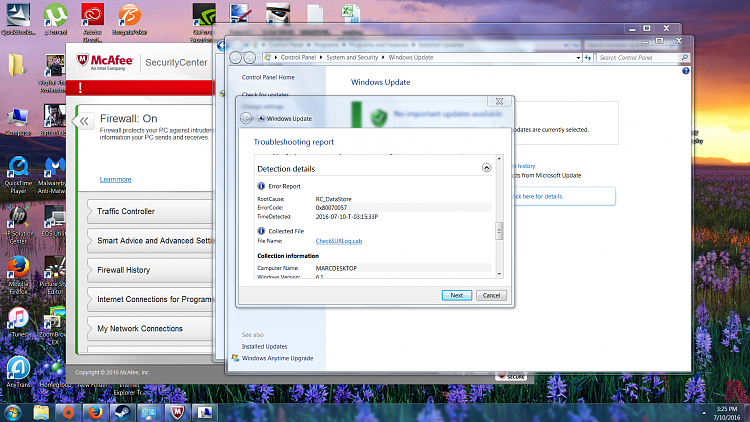
Task: Click McAfee Learn more link
Action: [115, 179]
